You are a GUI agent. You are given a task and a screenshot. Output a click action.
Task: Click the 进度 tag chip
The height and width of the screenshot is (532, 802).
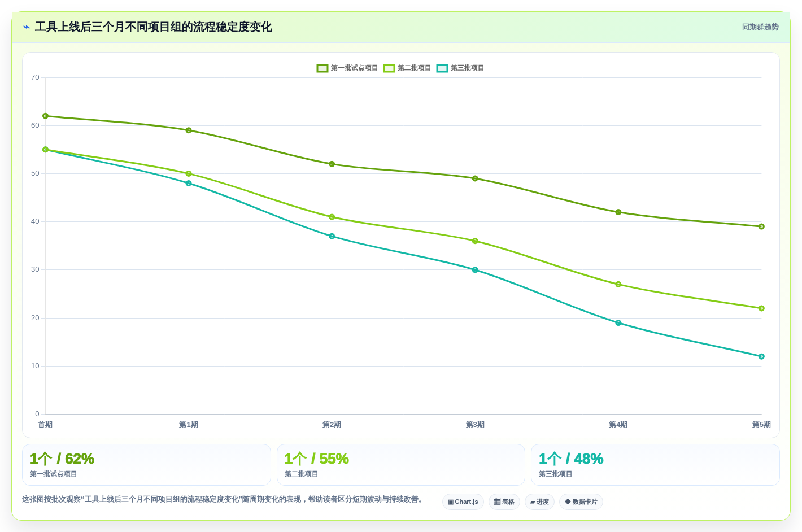point(539,502)
